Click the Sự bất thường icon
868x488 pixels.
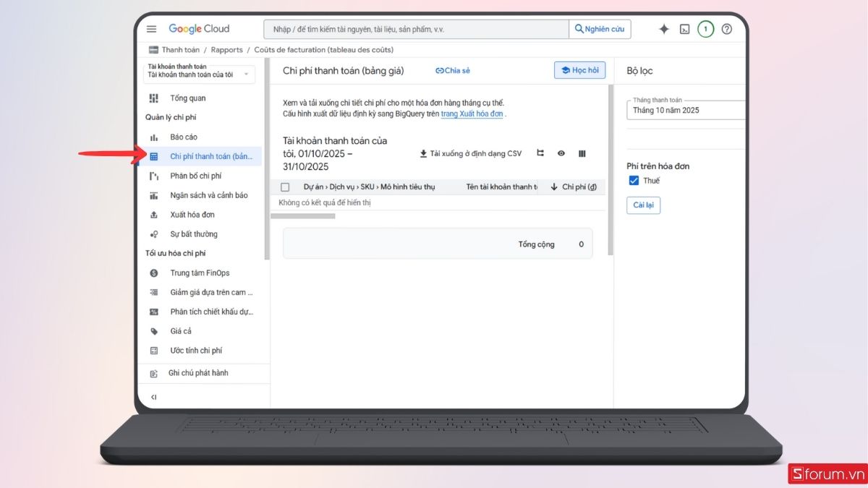pyautogui.click(x=153, y=234)
